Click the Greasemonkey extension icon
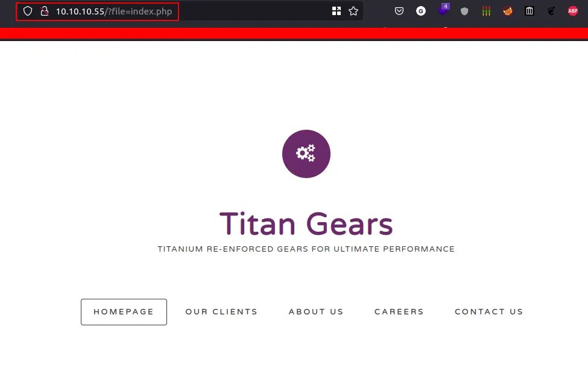This screenshot has height=373, width=588. [420, 10]
